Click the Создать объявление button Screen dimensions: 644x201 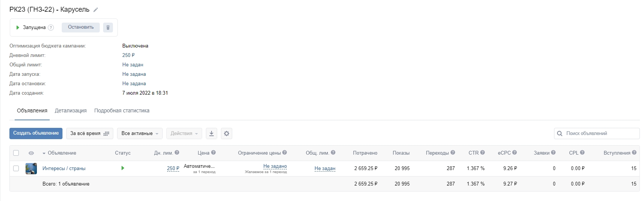coord(36,133)
